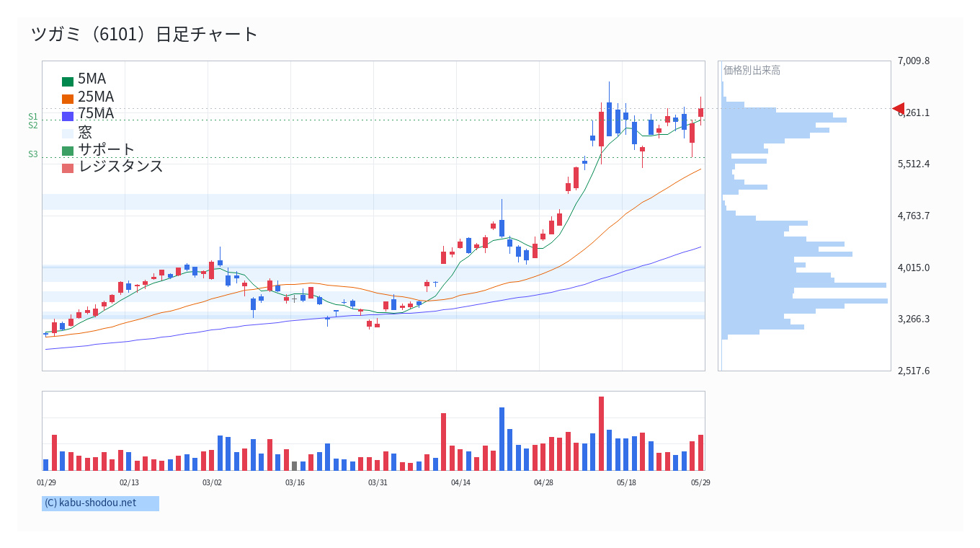Image resolution: width=980 pixels, height=548 pixels.
Task: Click the S2 support level label
Action: (x=33, y=125)
